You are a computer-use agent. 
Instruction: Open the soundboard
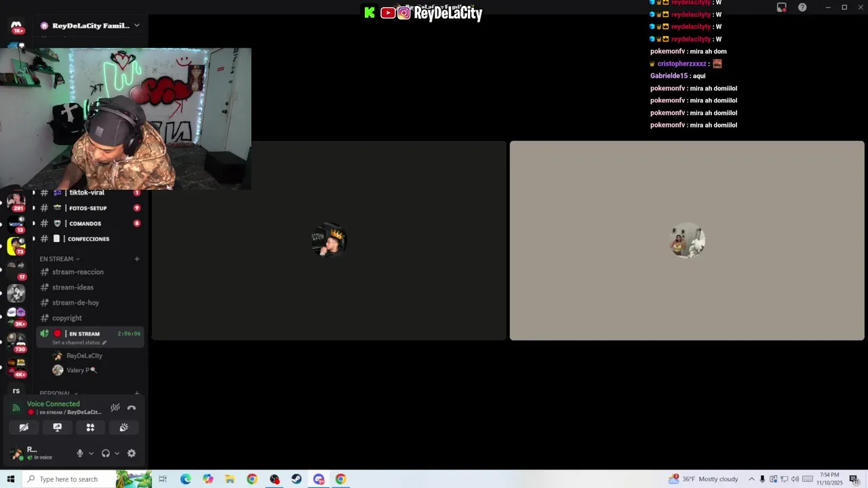[x=123, y=428]
